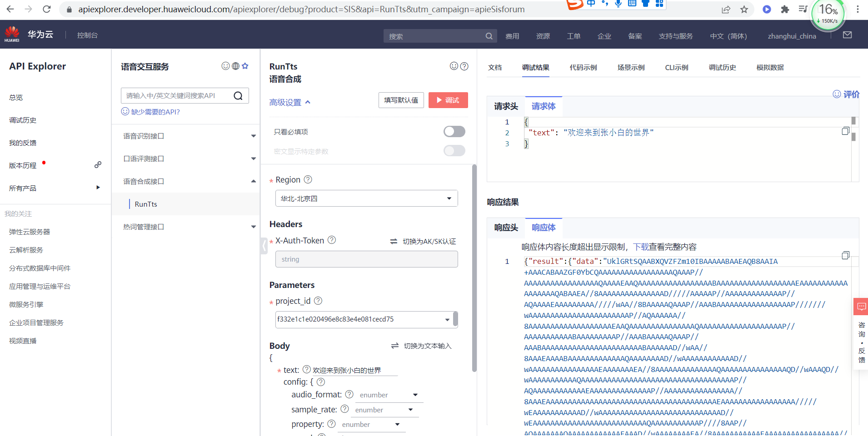Open the browser extensions puzzle icon
868x436 pixels.
pyautogui.click(x=785, y=10)
